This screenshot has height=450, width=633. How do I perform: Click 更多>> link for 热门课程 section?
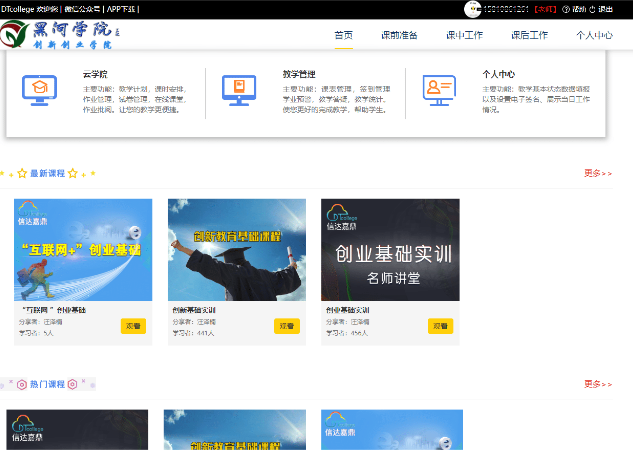pos(598,384)
